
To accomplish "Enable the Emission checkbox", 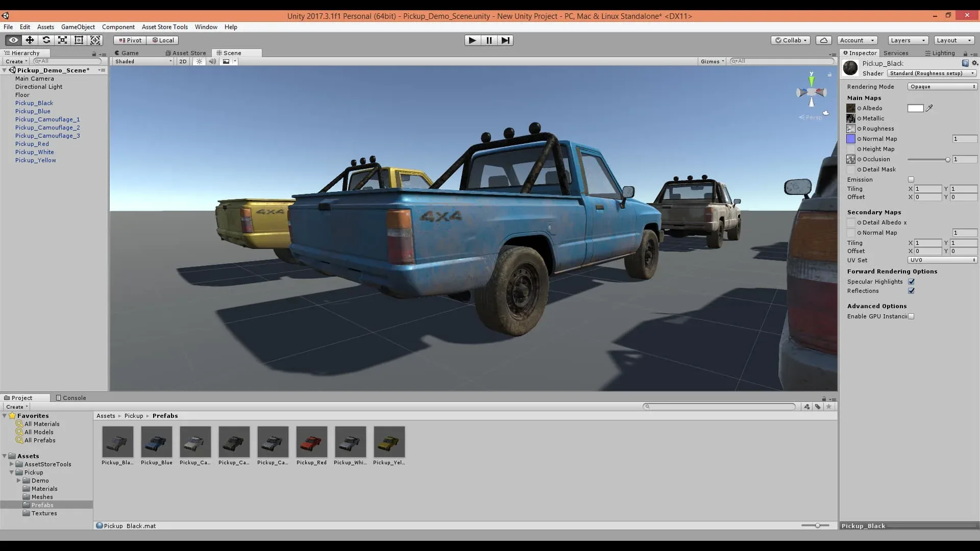I will pyautogui.click(x=912, y=180).
